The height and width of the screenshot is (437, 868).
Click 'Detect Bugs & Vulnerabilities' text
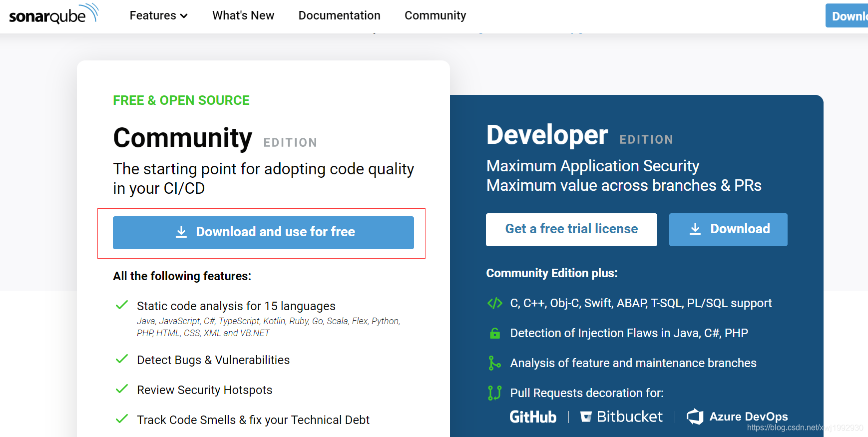click(213, 360)
